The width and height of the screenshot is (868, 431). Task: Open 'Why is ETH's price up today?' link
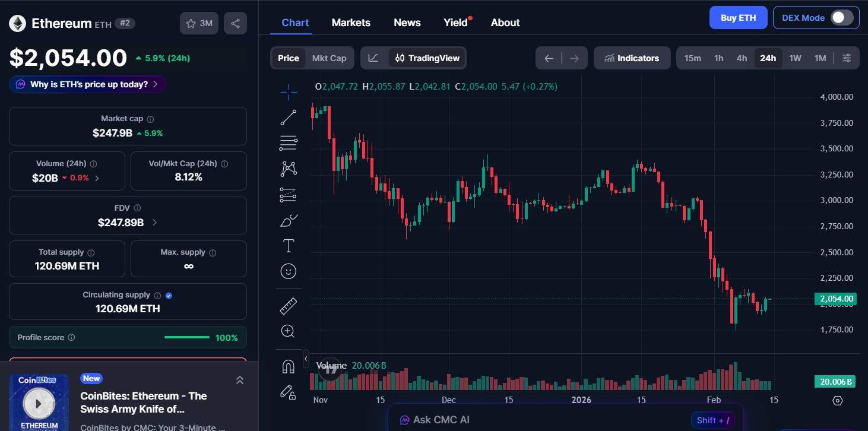click(x=87, y=84)
